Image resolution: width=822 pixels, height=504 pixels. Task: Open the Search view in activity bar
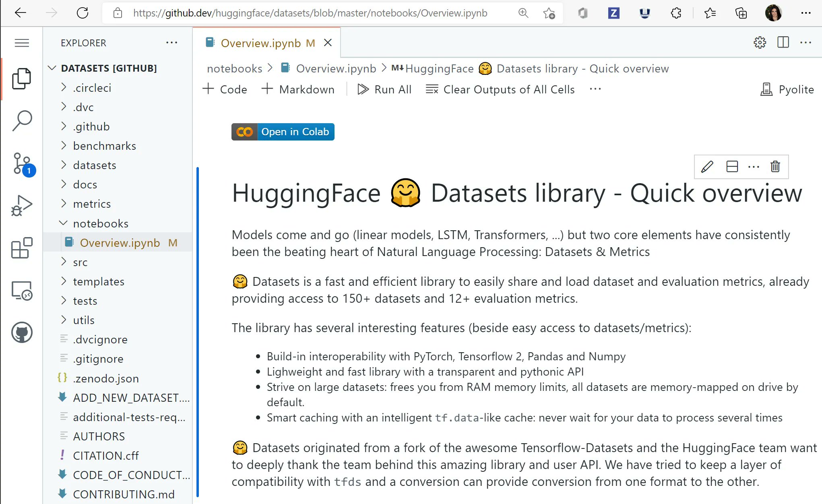pos(22,121)
